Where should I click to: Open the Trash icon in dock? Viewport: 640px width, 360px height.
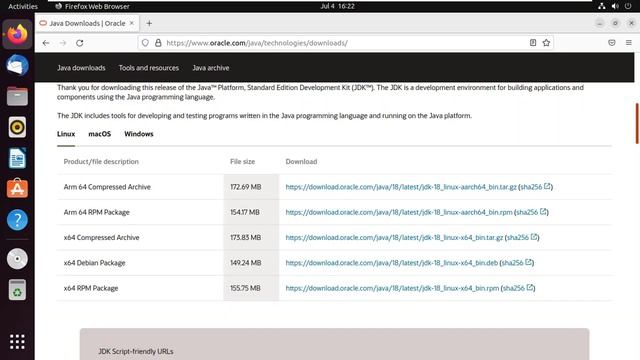point(17,290)
